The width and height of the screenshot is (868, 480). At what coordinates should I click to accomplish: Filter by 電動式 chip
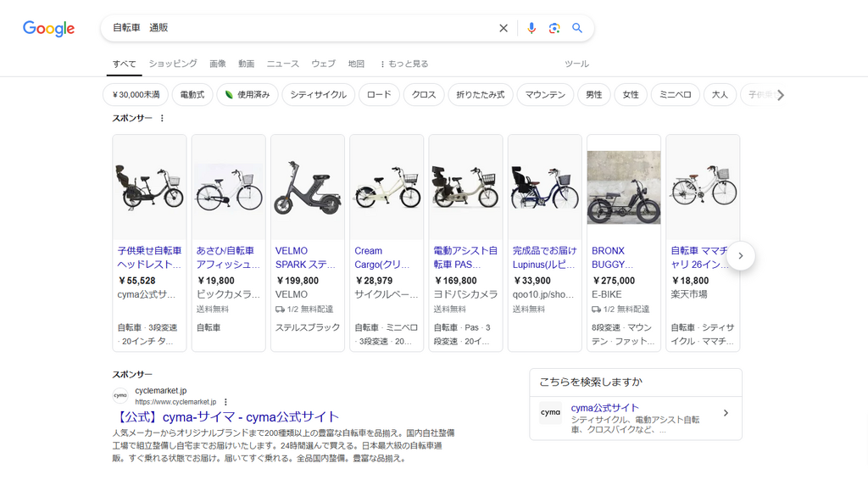click(x=192, y=95)
